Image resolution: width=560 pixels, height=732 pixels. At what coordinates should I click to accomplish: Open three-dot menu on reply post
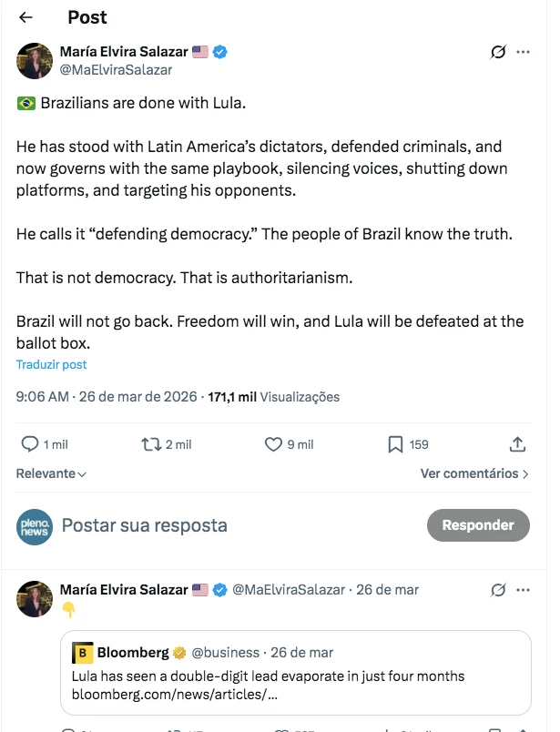click(523, 590)
